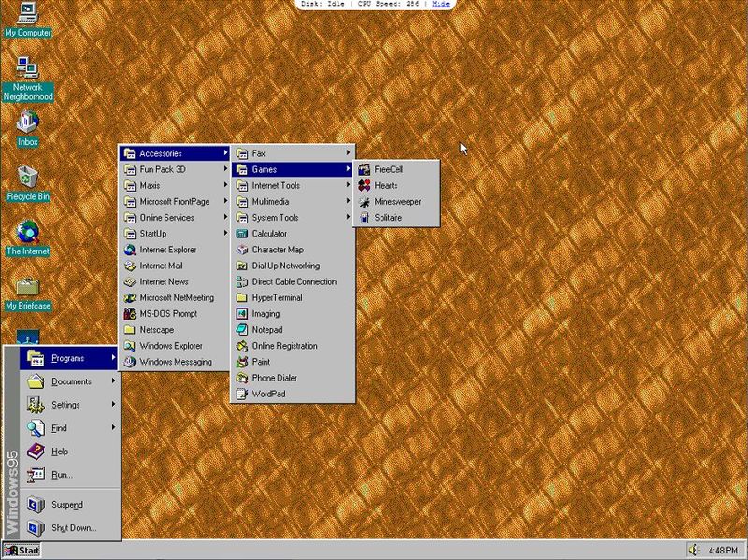
Task: Select Programs in the Start menu
Action: (x=69, y=358)
